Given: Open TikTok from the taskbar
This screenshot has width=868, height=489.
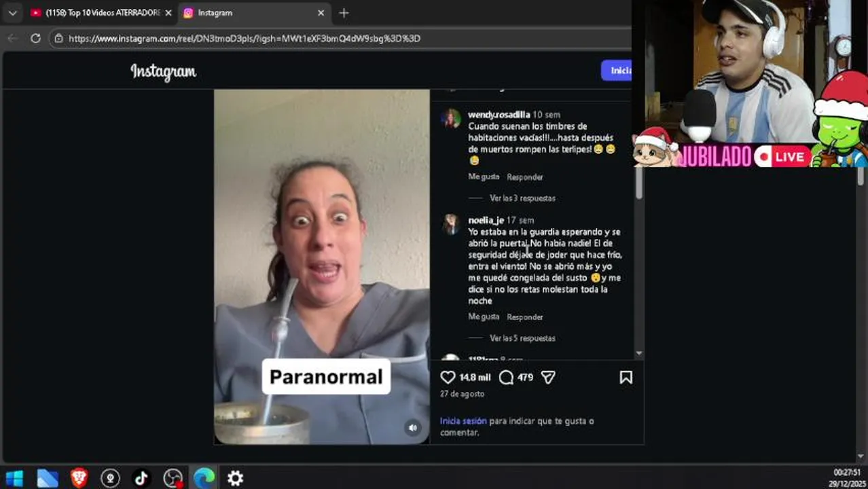Looking at the screenshot, I should coord(141,478).
